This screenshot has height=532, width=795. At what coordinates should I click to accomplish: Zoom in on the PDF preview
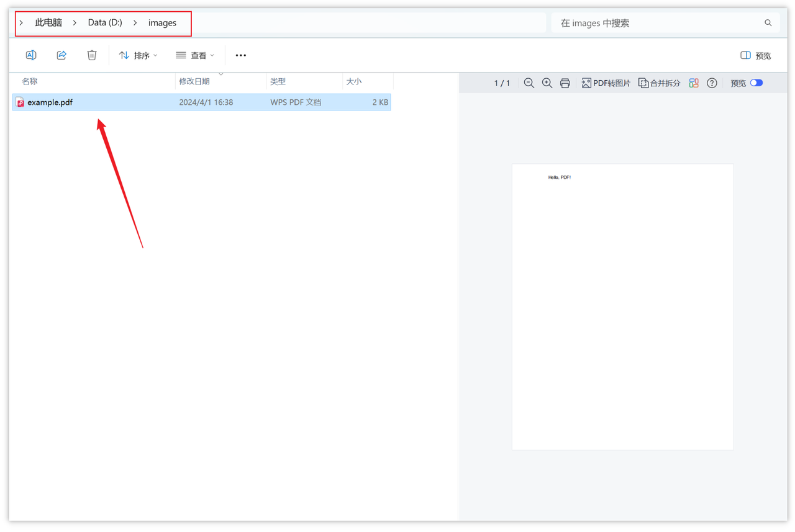coord(547,83)
